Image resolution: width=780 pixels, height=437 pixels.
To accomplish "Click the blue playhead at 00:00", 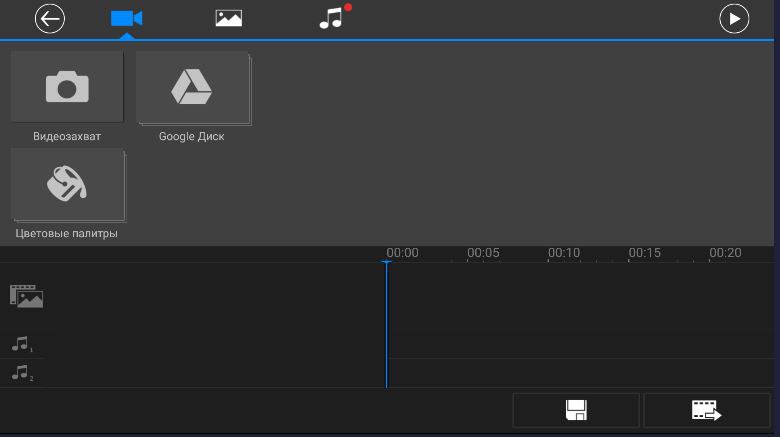I will [x=387, y=324].
